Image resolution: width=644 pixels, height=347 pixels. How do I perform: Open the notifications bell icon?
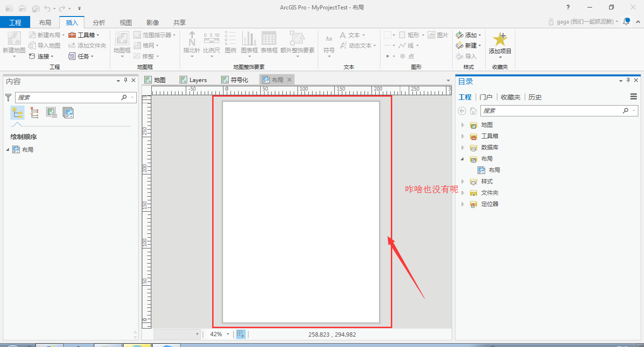pos(627,22)
